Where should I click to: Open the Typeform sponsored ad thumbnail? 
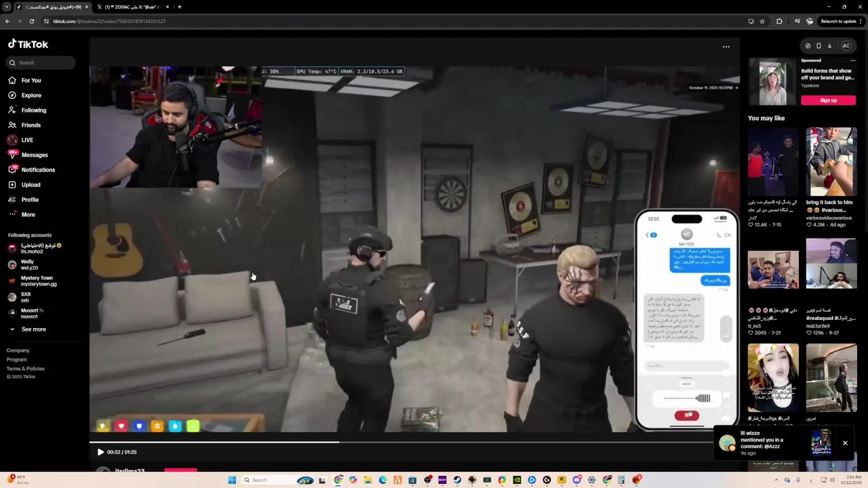772,82
